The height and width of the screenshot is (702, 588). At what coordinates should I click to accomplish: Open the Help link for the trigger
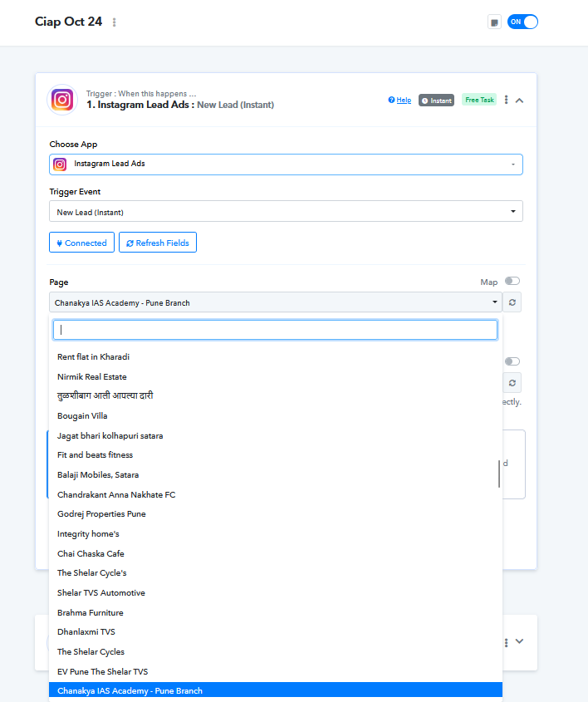pos(399,101)
